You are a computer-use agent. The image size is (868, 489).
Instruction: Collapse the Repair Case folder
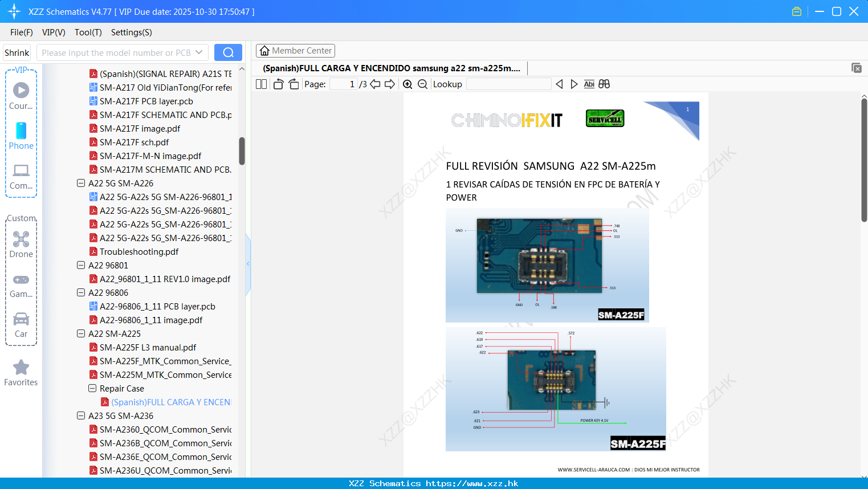[92, 388]
